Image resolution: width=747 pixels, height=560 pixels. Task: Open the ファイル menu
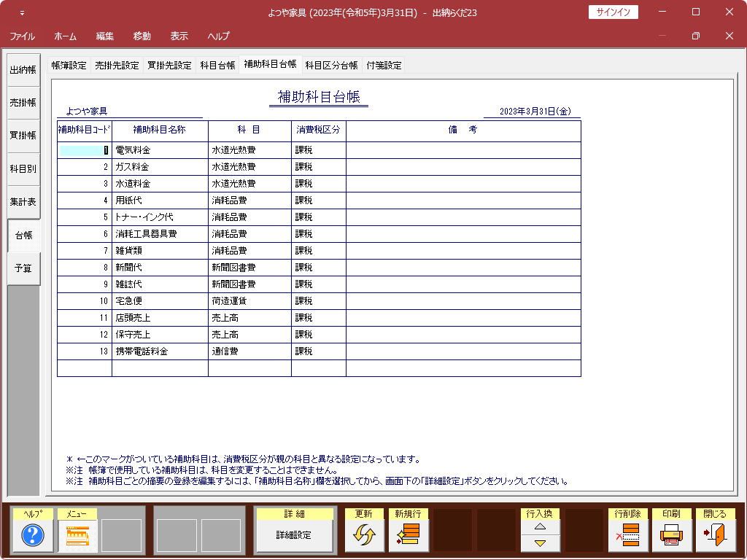pyautogui.click(x=23, y=36)
